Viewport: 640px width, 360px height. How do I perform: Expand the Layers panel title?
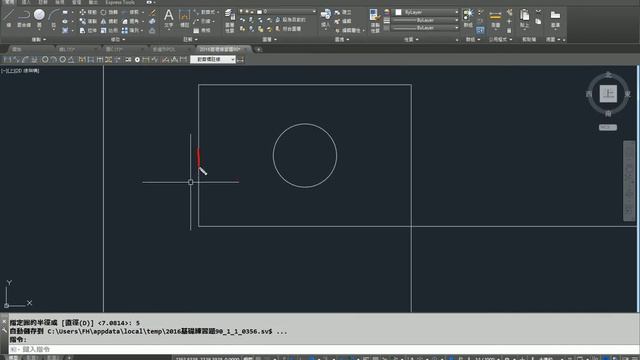pyautogui.click(x=269, y=40)
